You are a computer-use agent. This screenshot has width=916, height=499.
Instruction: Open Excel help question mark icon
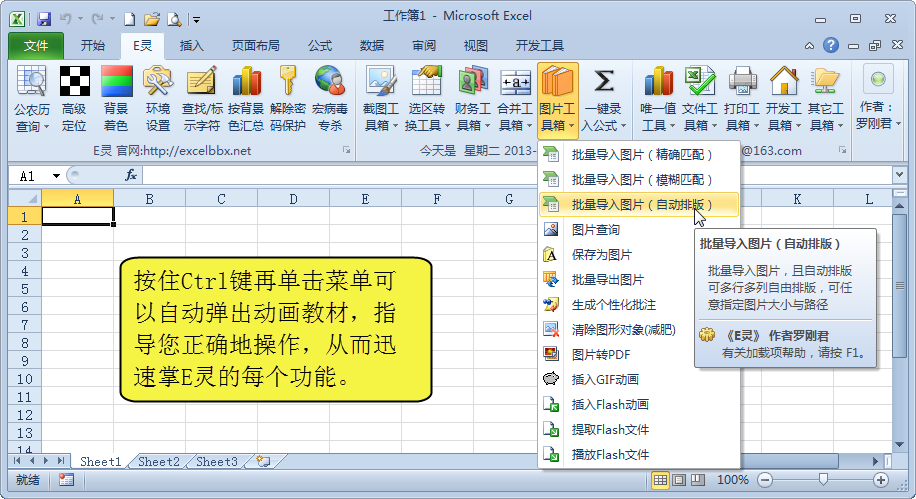831,45
